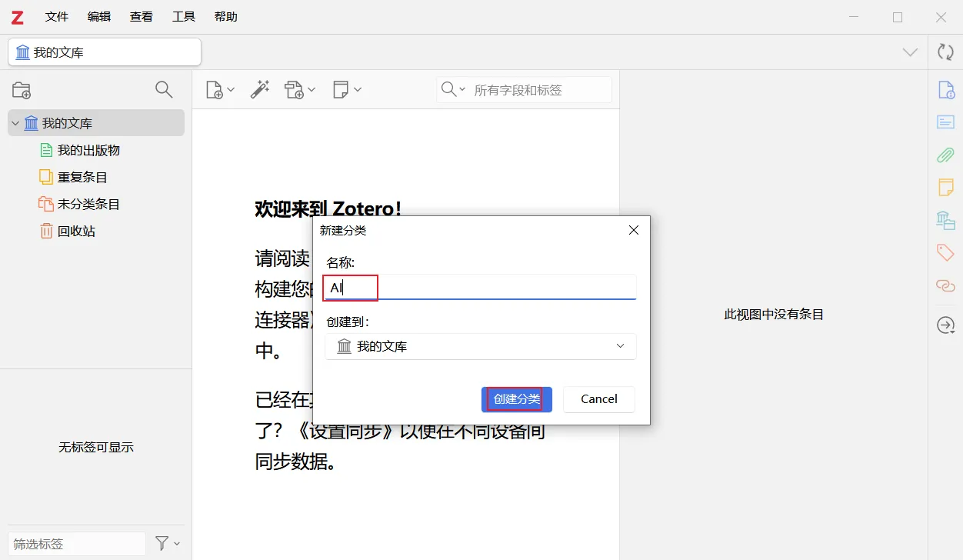
Task: Expand the 创建到 library dropdown
Action: click(x=481, y=346)
